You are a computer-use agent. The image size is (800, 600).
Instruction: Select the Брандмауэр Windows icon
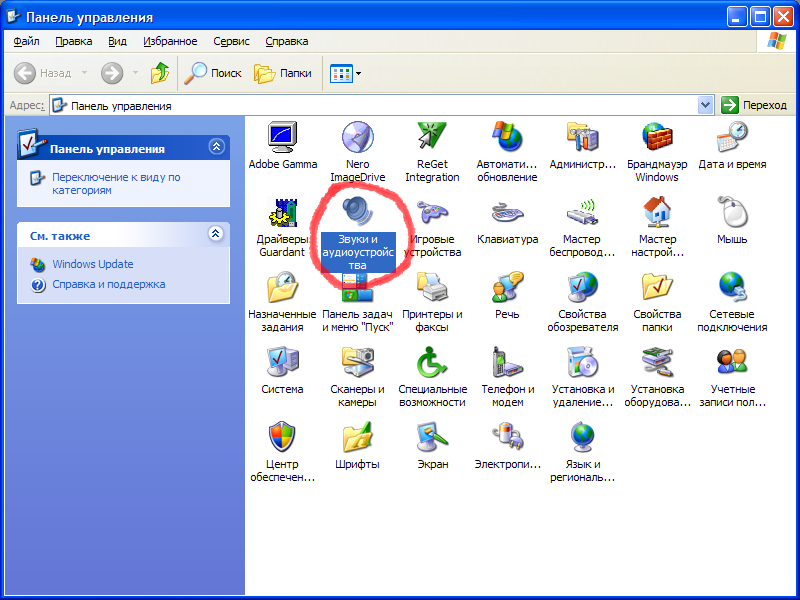point(657,137)
